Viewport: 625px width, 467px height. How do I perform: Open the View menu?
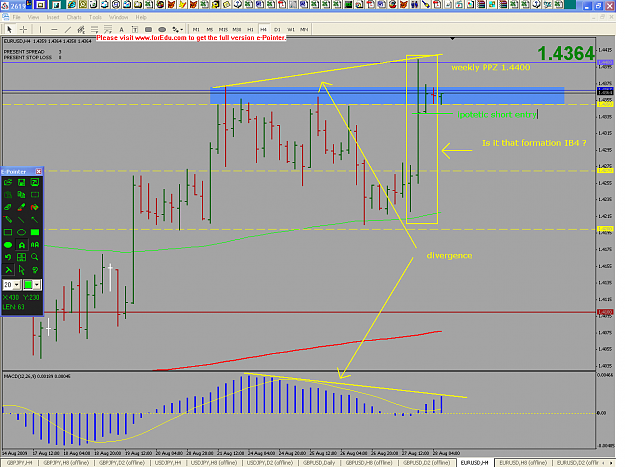(33, 17)
